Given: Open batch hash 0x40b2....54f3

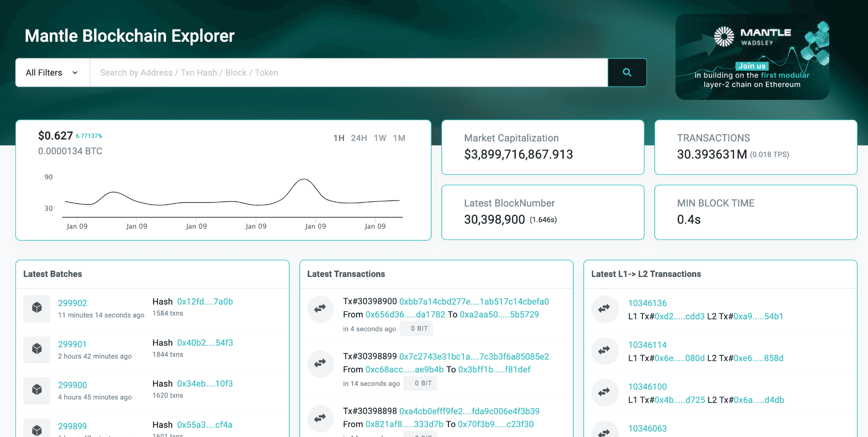Looking at the screenshot, I should pos(205,343).
